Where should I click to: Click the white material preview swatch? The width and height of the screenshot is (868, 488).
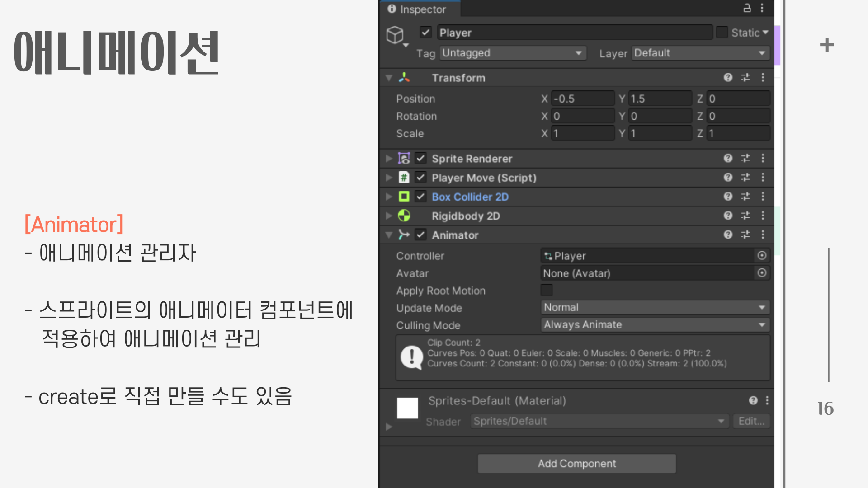407,408
